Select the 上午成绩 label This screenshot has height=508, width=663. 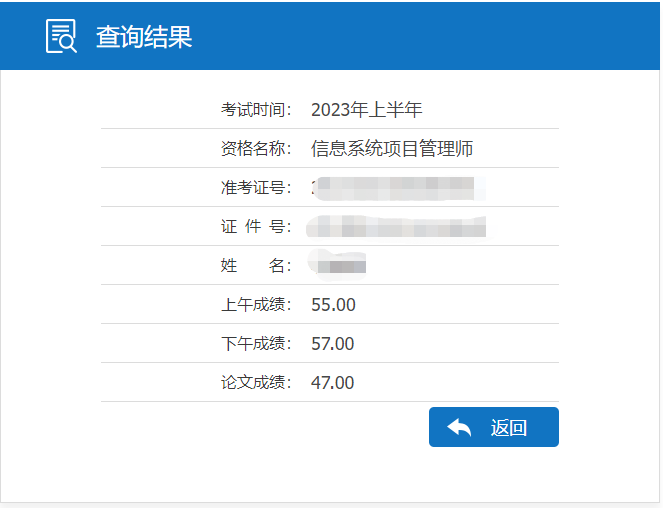tap(256, 305)
